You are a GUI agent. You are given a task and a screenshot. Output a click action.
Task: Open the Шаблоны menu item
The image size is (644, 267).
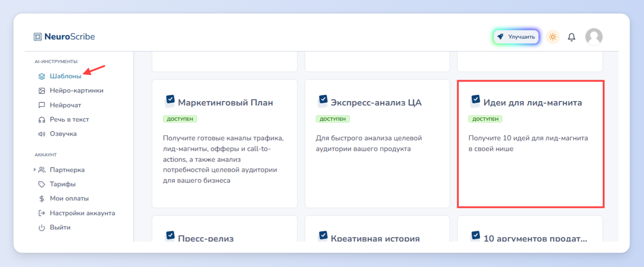[x=65, y=76]
